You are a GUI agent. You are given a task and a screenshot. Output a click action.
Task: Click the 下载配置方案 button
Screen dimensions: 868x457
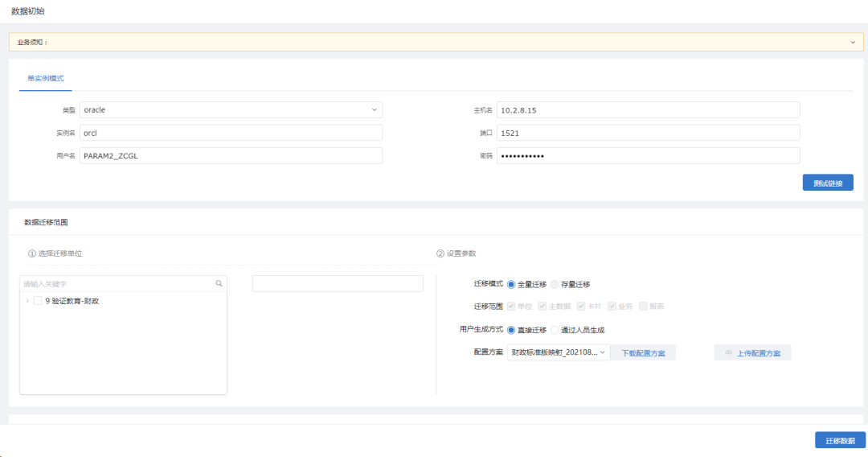pos(643,353)
